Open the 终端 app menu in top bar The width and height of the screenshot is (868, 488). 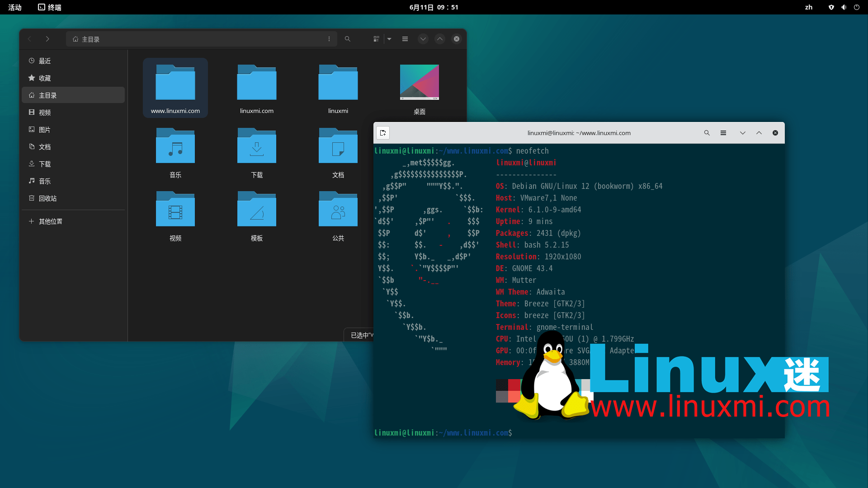pos(50,7)
